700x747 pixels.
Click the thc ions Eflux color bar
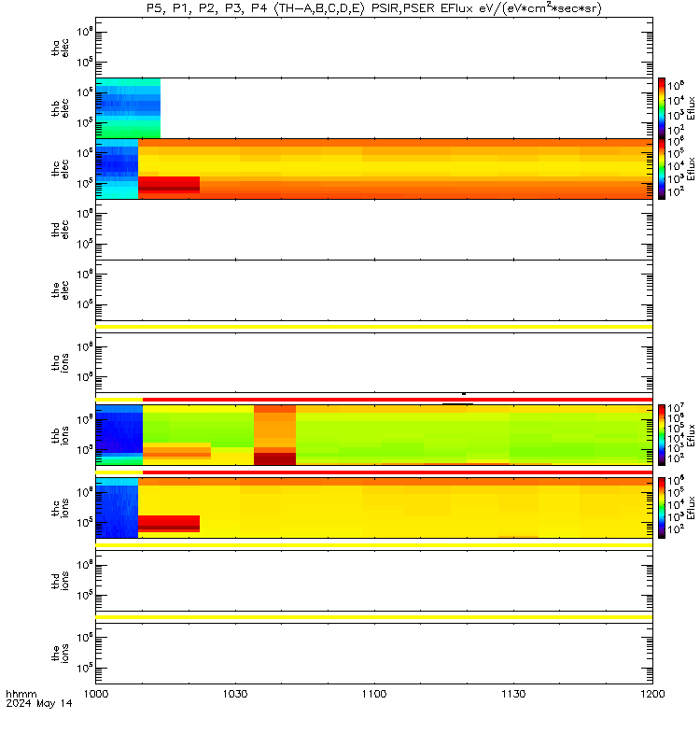pyautogui.click(x=662, y=507)
